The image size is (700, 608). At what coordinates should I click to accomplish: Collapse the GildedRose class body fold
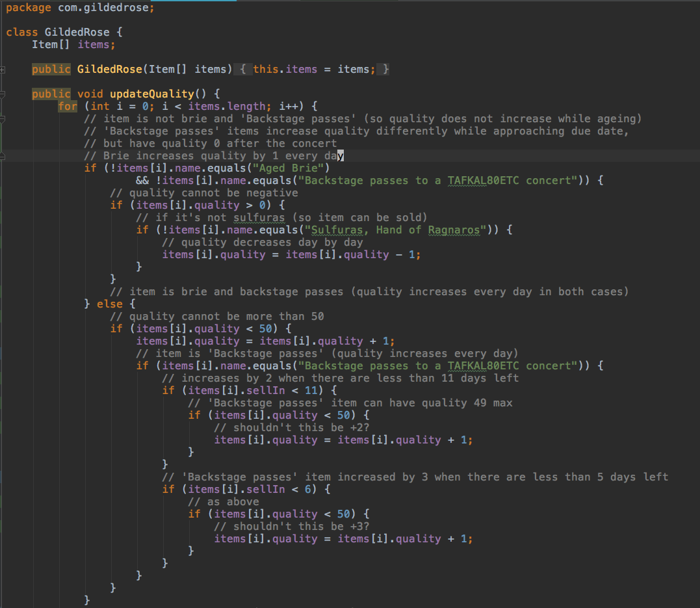(3, 31)
